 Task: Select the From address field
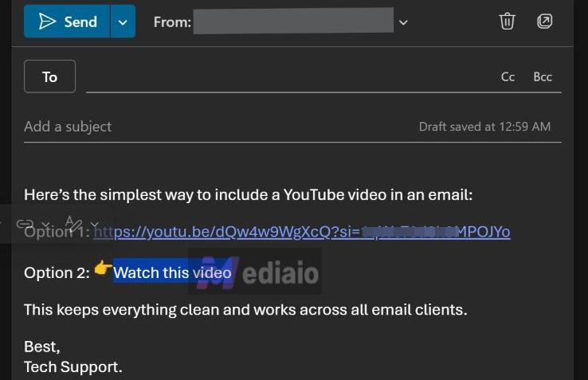point(293,21)
